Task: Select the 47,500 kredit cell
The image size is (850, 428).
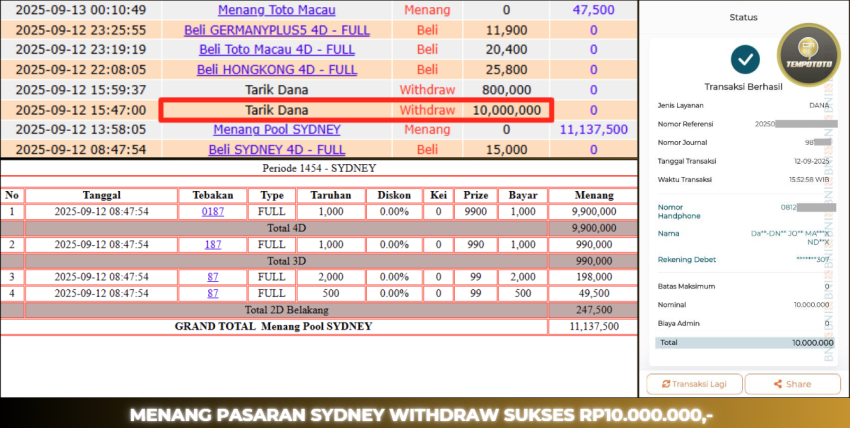Action: (594, 10)
